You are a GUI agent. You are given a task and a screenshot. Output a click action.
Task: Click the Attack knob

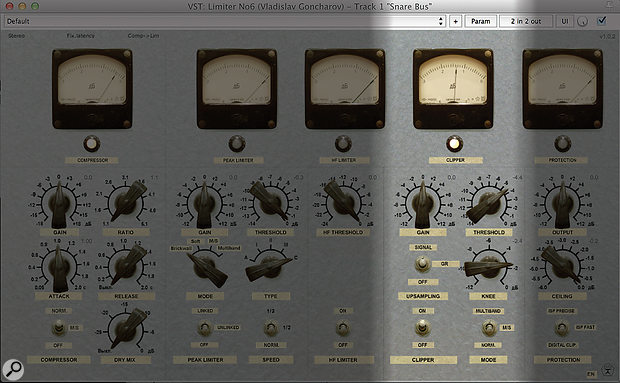point(59,268)
